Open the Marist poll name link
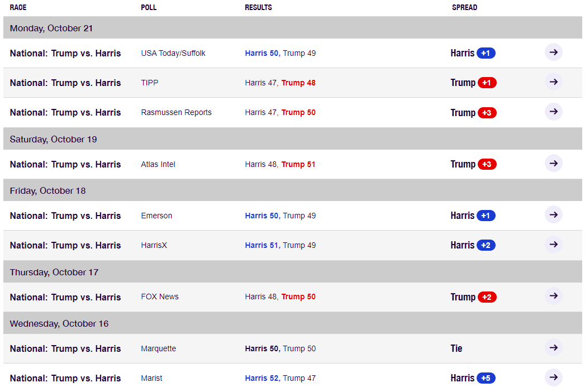 151,379
